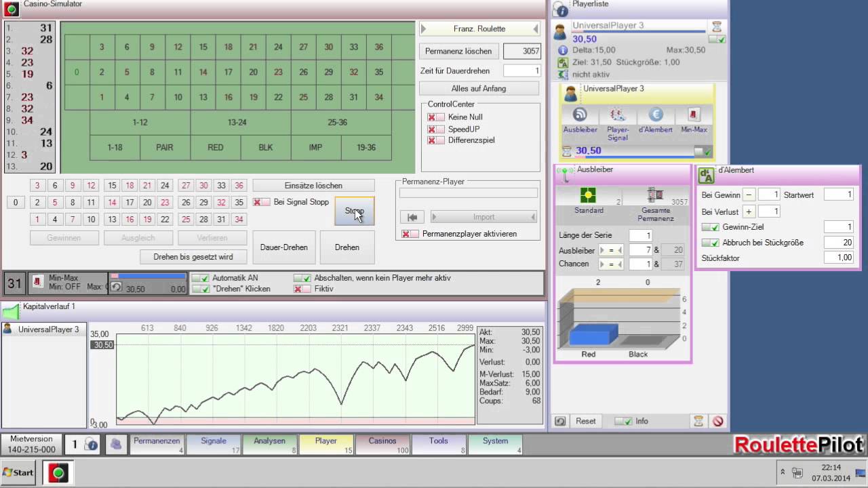Image resolution: width=868 pixels, height=488 pixels.
Task: Click the Playerliste info icon
Action: 561,9
